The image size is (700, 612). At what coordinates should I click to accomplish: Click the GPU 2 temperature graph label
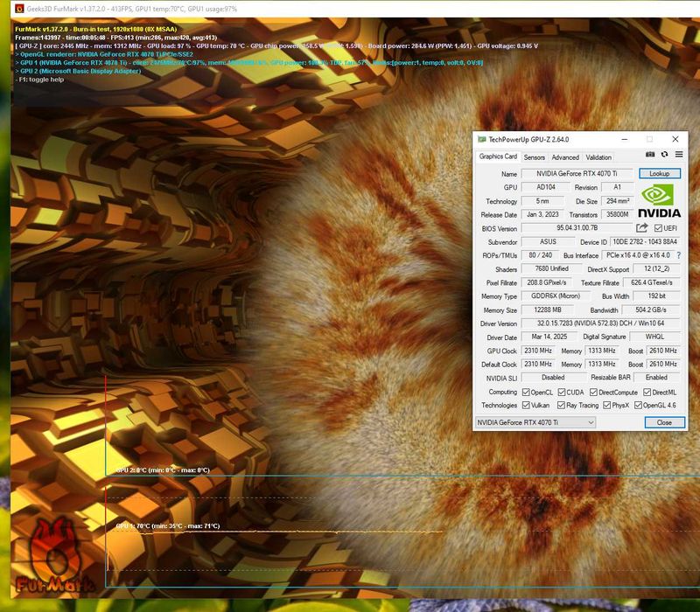163,470
